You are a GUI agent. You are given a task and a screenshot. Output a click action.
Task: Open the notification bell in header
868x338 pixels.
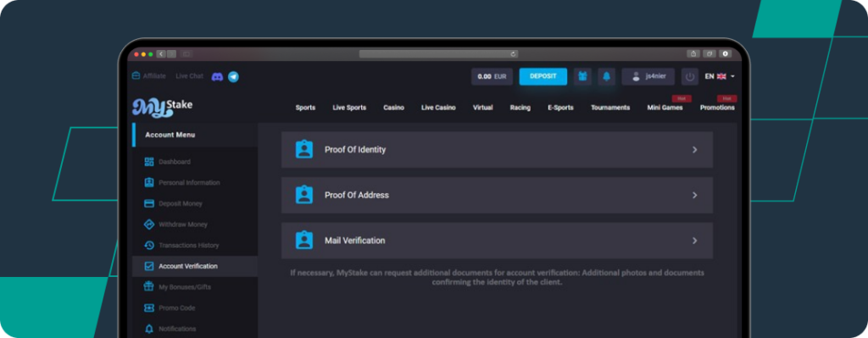point(606,76)
